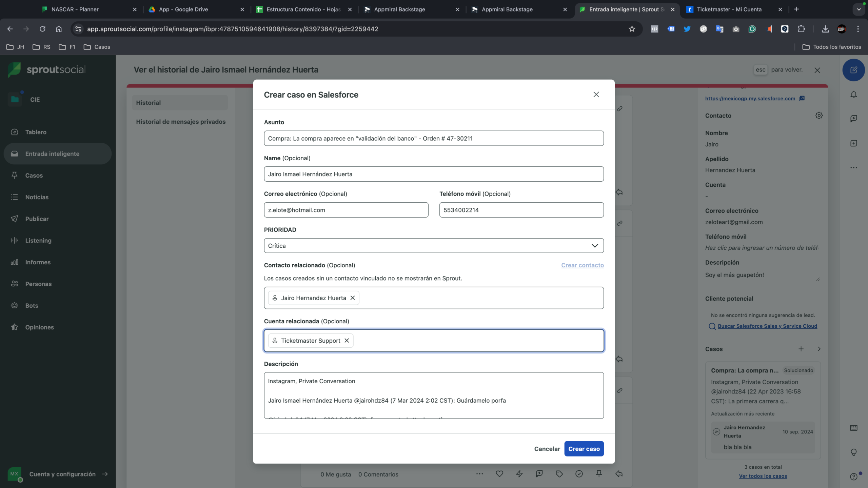Click the help question mark icon
This screenshot has width=868, height=488.
click(x=853, y=476)
